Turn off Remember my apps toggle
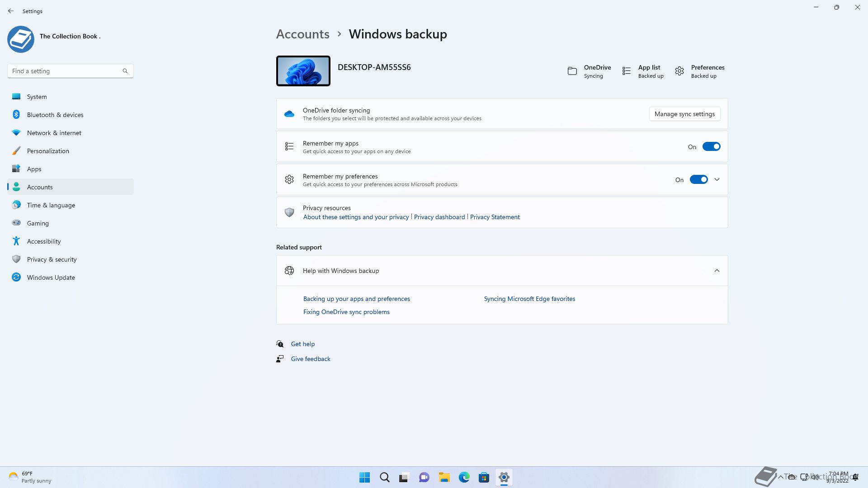Screen dimensions: 868x488 [711, 146]
